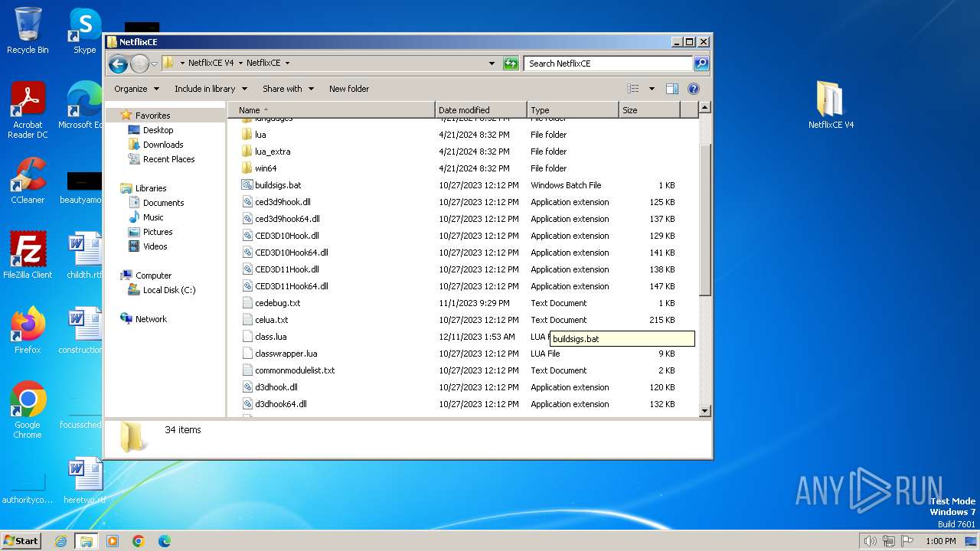
Task: Click the NetflixCE V4 breadcrumb segment
Action: click(211, 64)
